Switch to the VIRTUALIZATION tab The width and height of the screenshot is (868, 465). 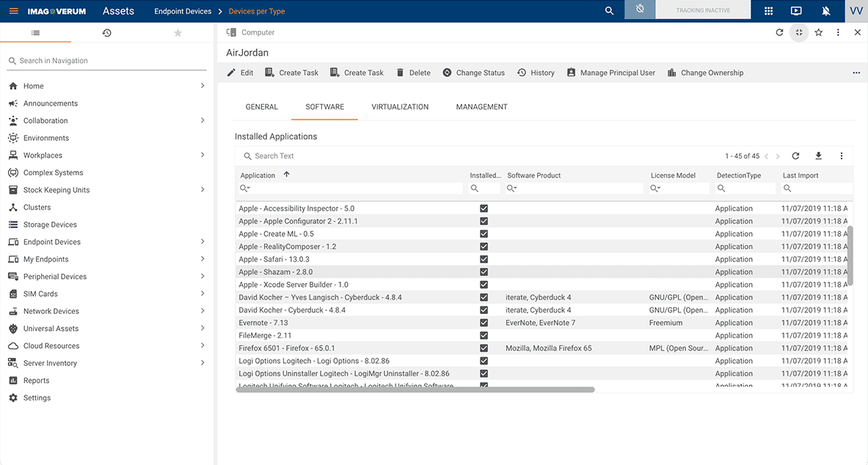coord(400,106)
